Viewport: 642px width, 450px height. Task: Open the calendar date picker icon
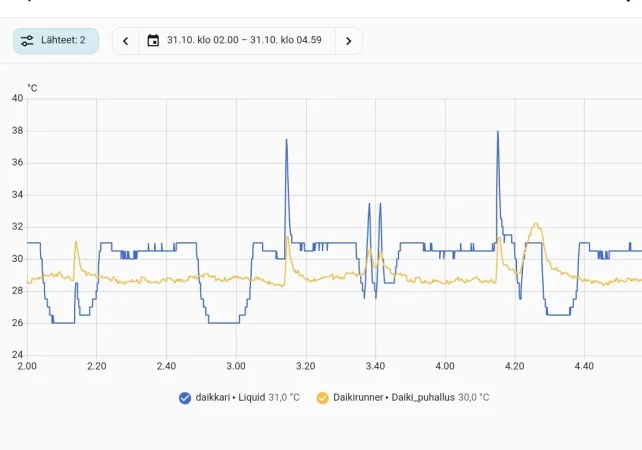pos(153,41)
